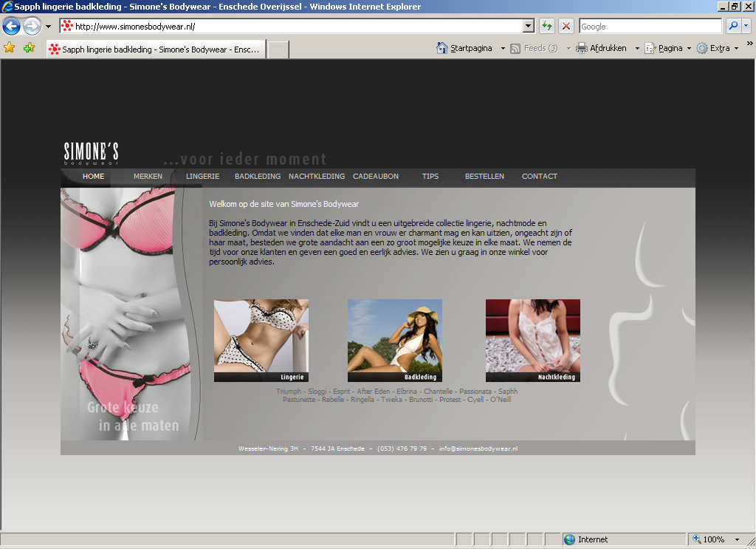
Task: Expand the Afdrukken dropdown arrow
Action: [637, 48]
